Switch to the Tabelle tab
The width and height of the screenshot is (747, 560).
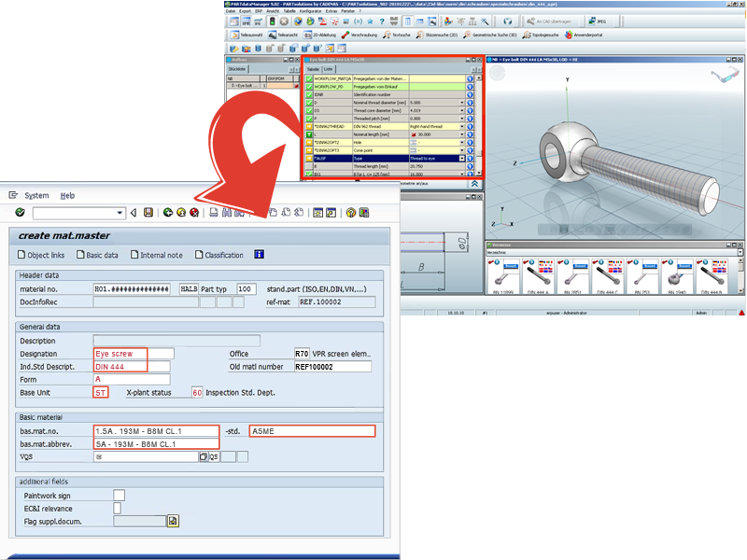pyautogui.click(x=313, y=69)
